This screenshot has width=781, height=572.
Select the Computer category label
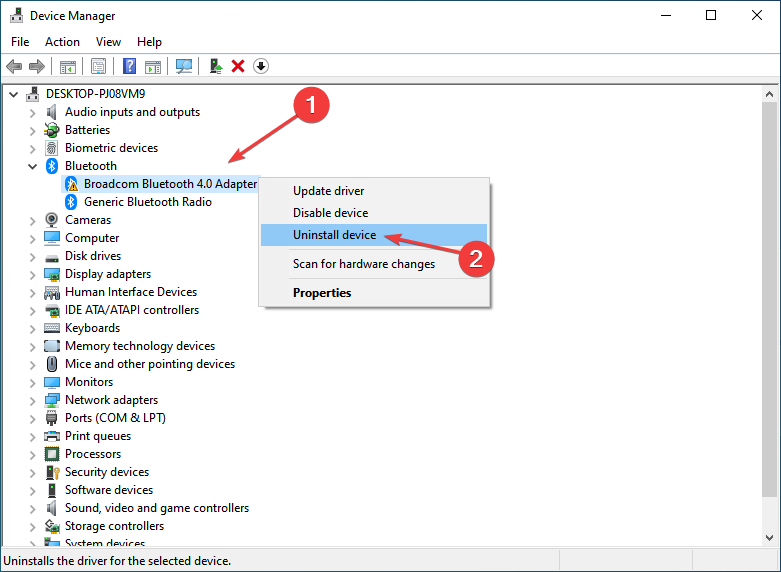tap(92, 238)
